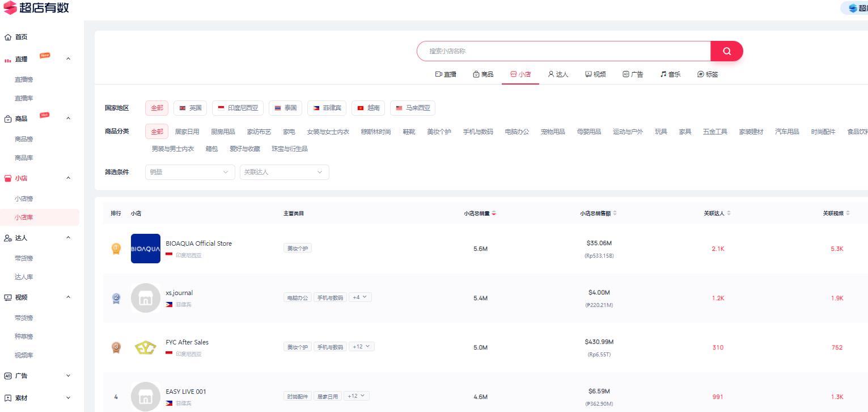Open the BIOAQUA Official Store listing
868x412 pixels.
click(x=198, y=243)
